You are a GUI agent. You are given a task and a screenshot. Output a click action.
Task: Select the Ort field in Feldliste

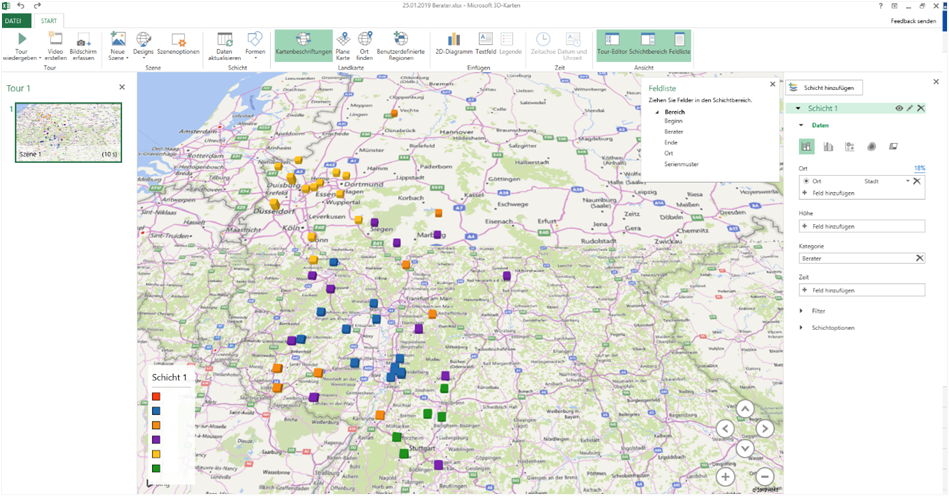point(668,153)
